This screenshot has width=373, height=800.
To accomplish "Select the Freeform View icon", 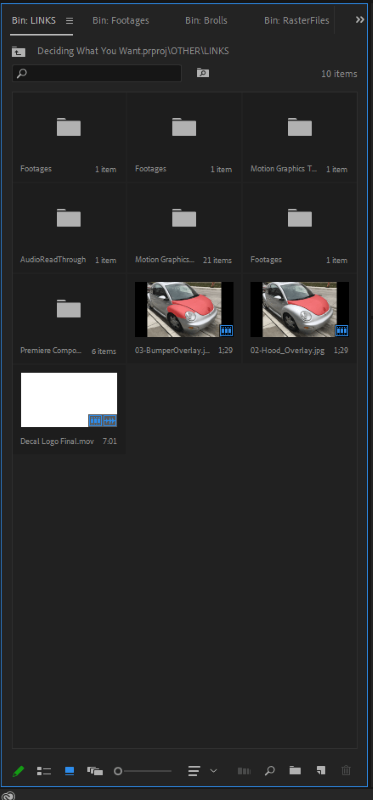I will [x=95, y=771].
